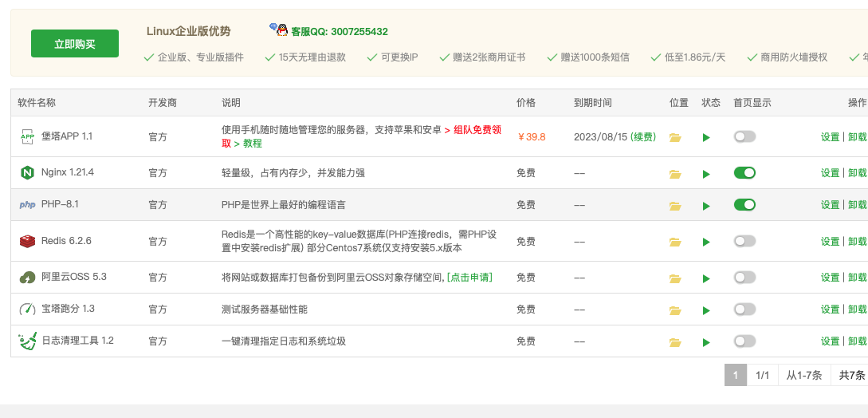
Task: Click the ￥39.8 price text
Action: tap(531, 137)
